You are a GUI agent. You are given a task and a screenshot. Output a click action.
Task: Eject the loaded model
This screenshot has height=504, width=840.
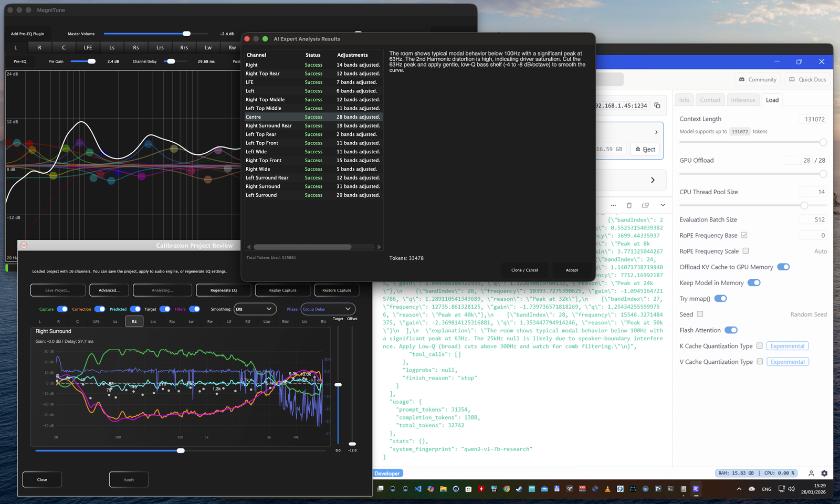coord(645,149)
